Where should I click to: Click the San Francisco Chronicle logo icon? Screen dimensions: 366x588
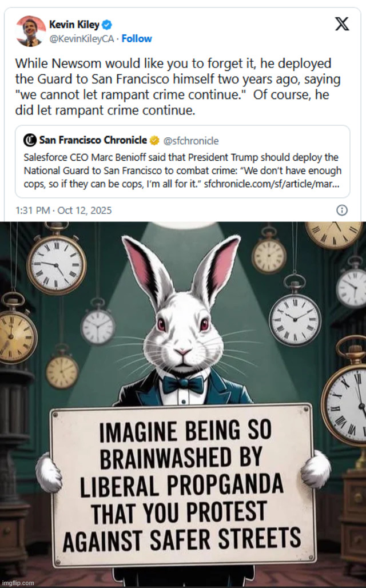click(x=30, y=140)
